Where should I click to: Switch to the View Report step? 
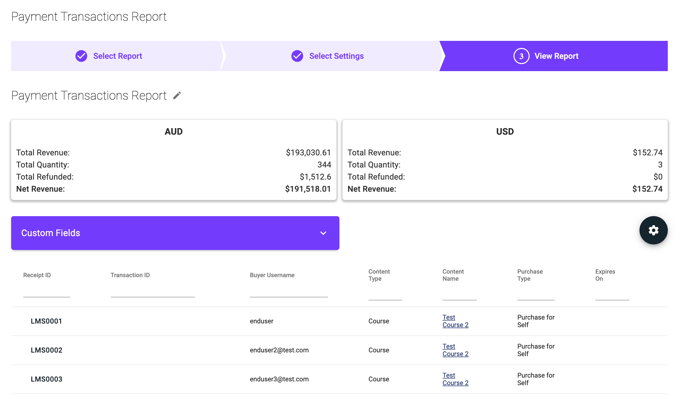pos(554,56)
